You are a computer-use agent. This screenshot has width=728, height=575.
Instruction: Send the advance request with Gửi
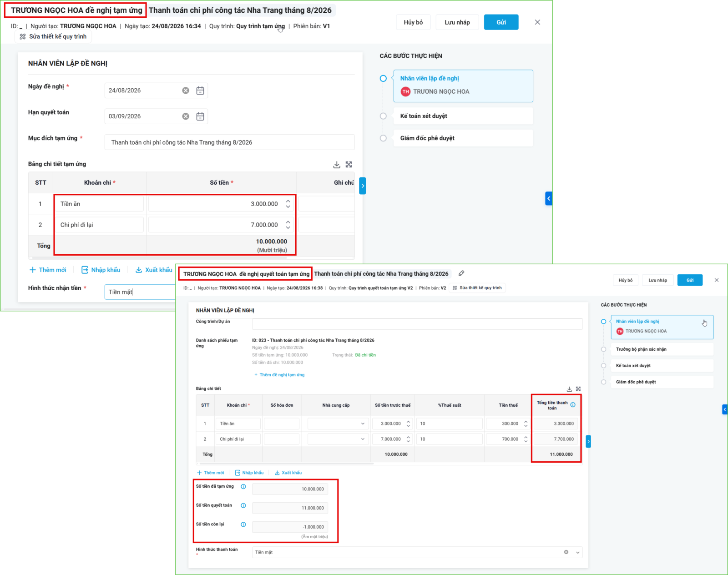pos(501,22)
